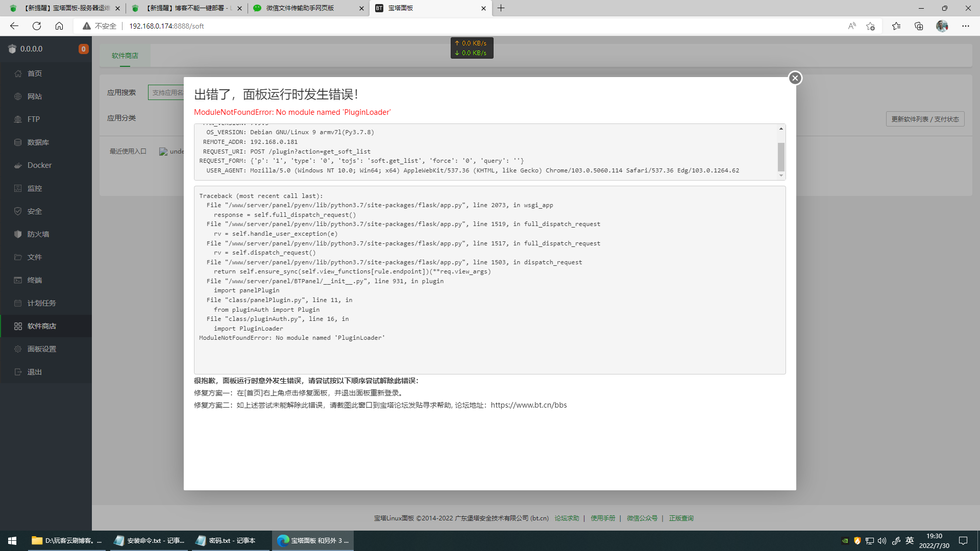Click 更新软件列表 / 支付状态 button
Viewport: 980px width, 551px height.
coord(925,119)
